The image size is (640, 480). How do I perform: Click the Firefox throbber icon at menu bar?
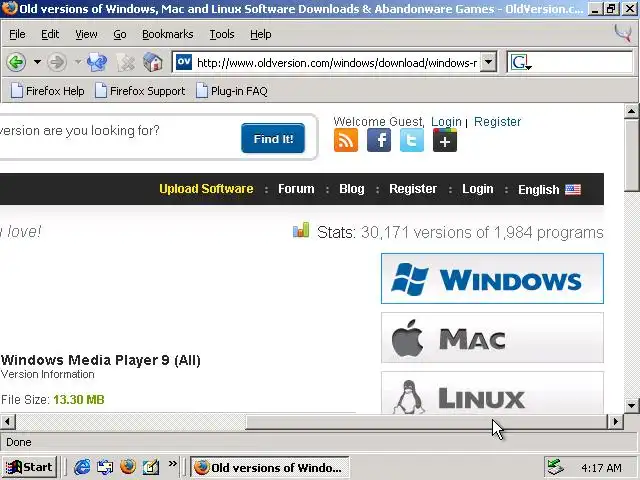point(623,33)
